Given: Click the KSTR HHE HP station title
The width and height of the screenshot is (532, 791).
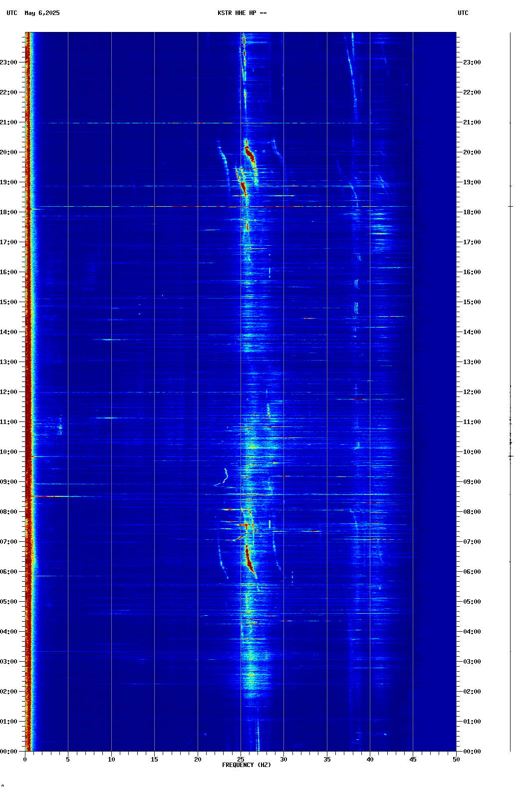Looking at the screenshot, I should pos(242,13).
